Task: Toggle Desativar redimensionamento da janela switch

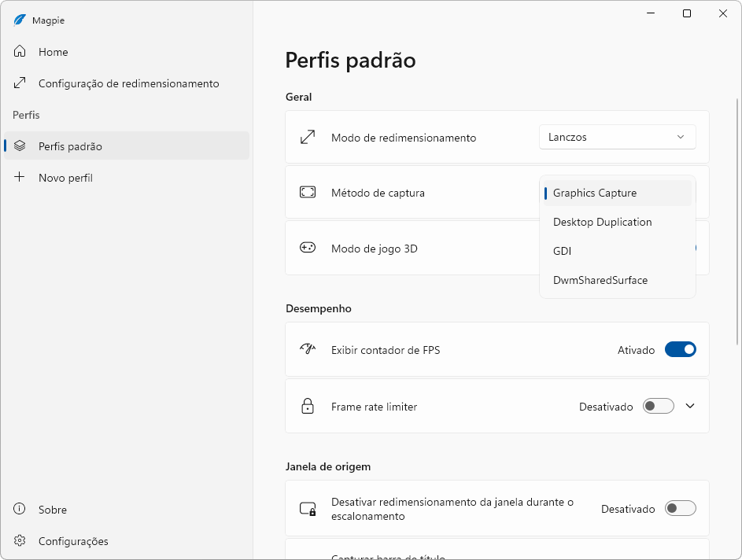Action: click(x=680, y=509)
